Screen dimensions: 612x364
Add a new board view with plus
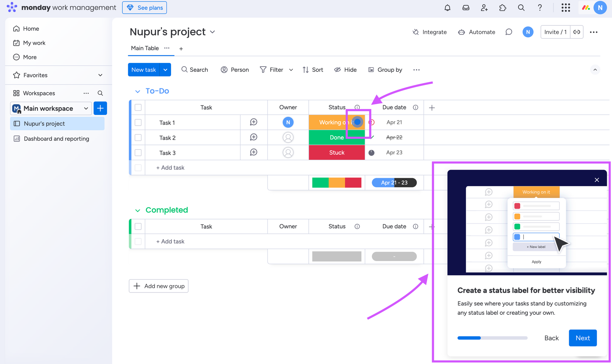(x=181, y=49)
